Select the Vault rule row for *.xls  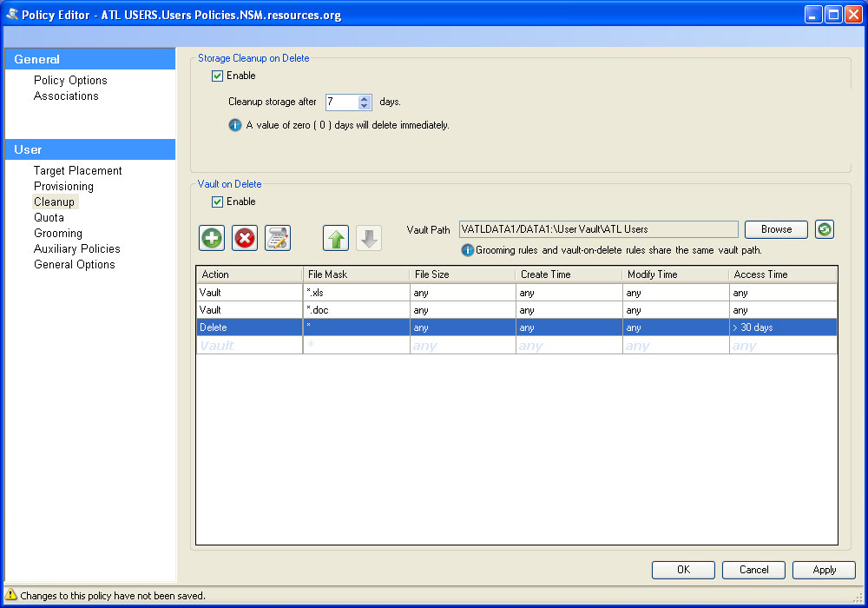click(x=516, y=293)
